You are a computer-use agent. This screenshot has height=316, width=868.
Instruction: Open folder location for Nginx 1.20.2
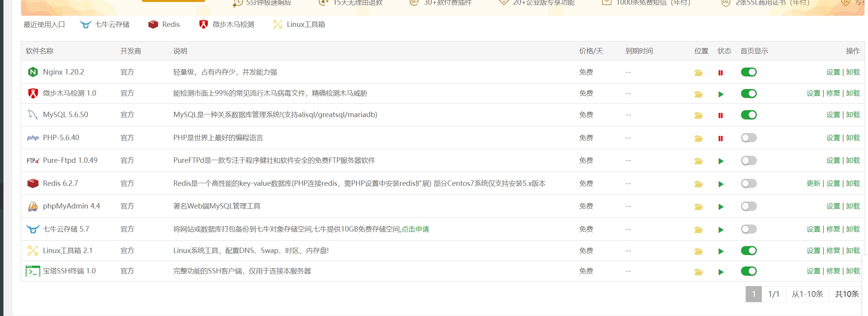[698, 73]
